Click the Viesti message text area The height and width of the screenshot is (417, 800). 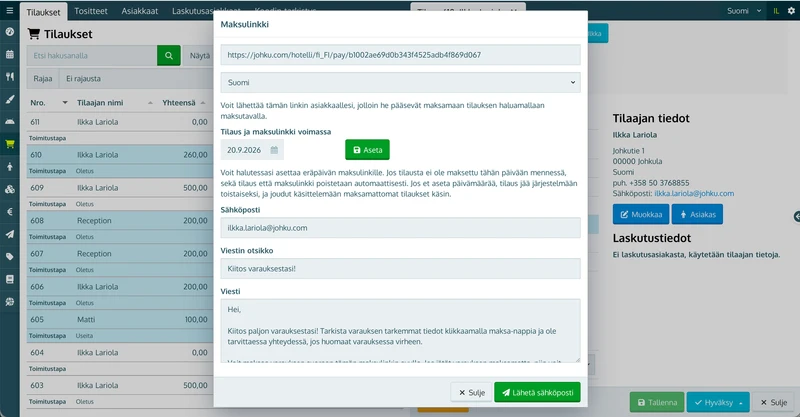400,331
